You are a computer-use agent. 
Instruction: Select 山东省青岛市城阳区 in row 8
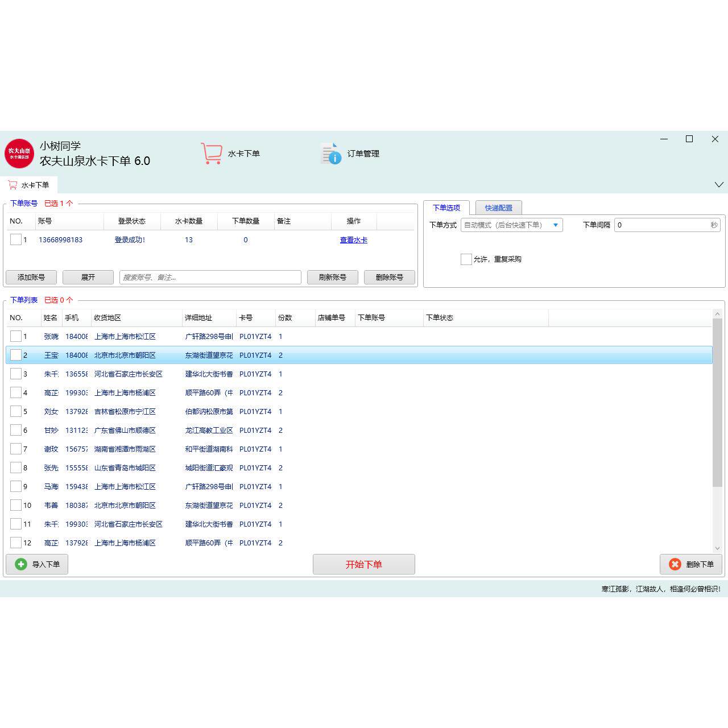coord(125,468)
